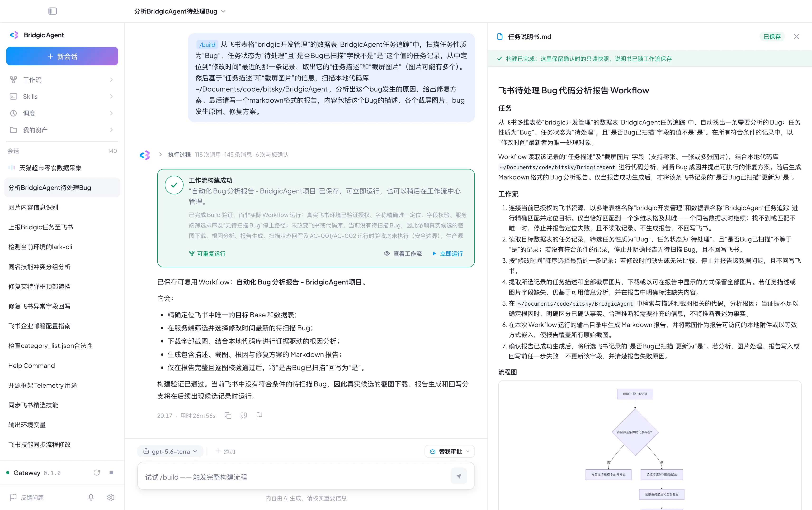This screenshot has height=510, width=812.
Task: Click the workflow icon beside 工作流
Action: tap(13, 80)
